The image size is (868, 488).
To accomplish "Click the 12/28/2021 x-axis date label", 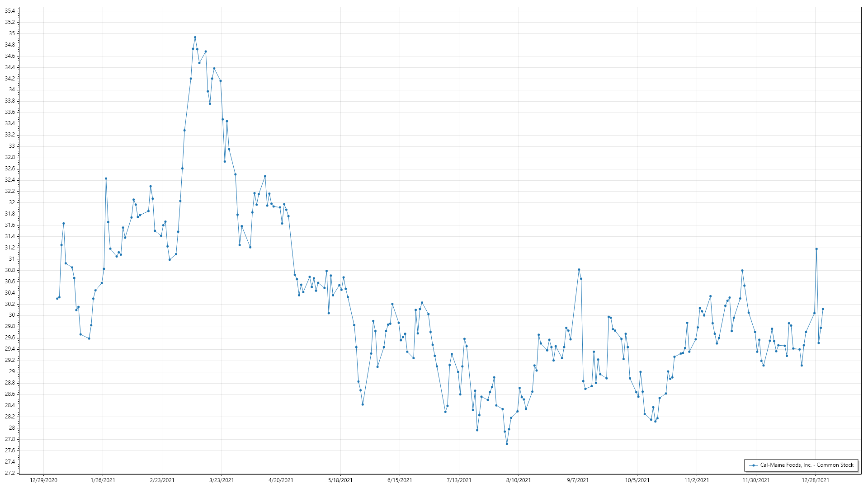I will coord(816,480).
